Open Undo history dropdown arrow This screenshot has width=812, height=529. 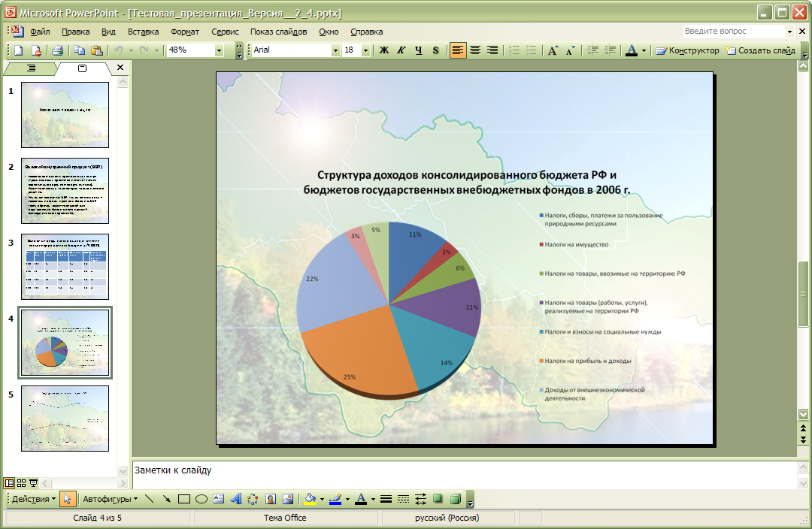(131, 50)
